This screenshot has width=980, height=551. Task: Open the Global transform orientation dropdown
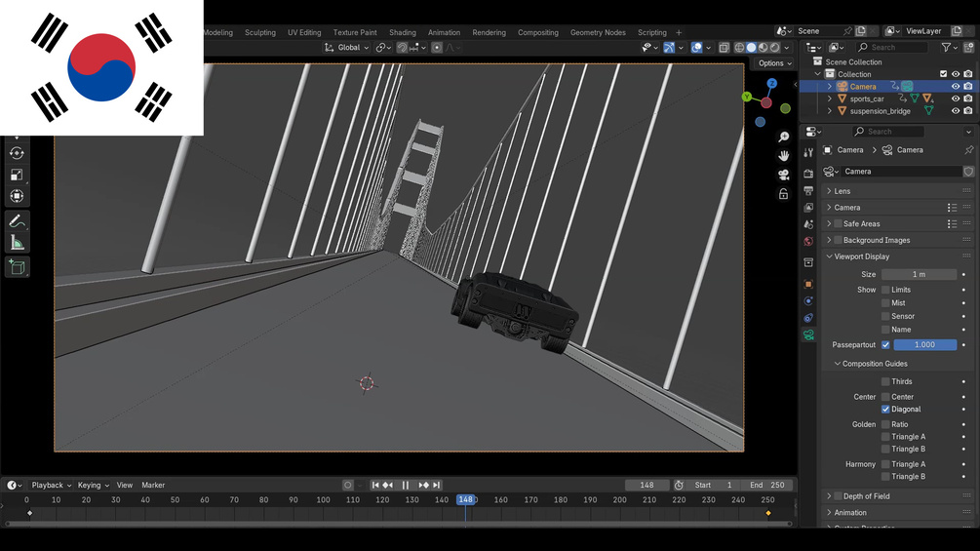click(x=347, y=48)
